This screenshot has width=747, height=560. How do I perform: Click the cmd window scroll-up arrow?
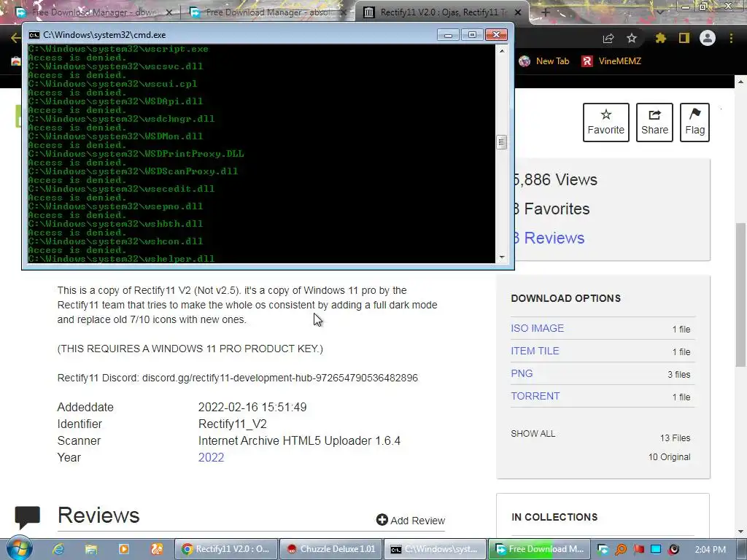pyautogui.click(x=502, y=50)
